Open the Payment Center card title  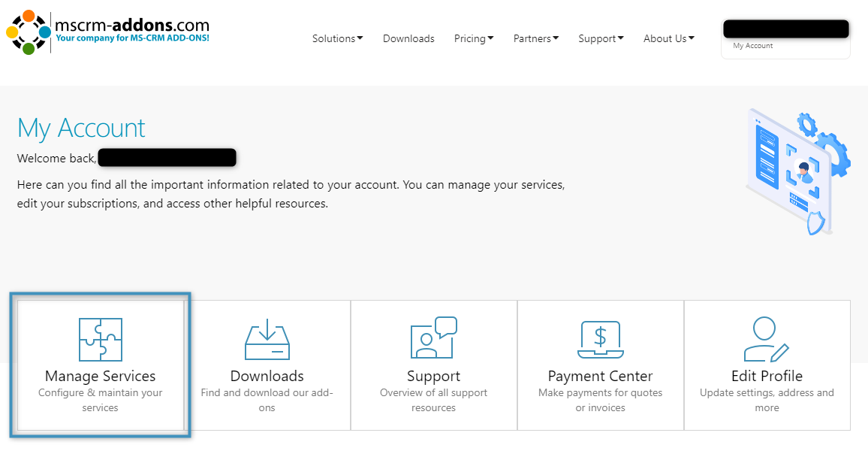point(600,376)
